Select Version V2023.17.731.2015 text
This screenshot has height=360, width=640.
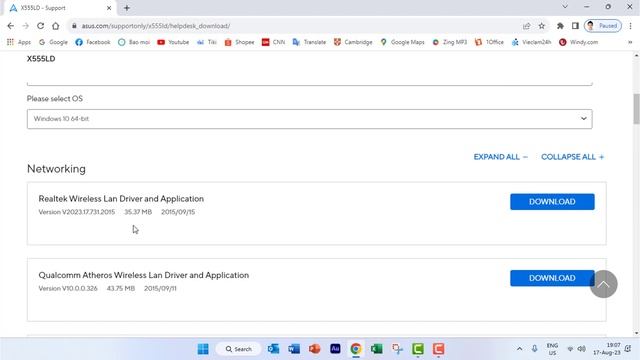(x=77, y=212)
